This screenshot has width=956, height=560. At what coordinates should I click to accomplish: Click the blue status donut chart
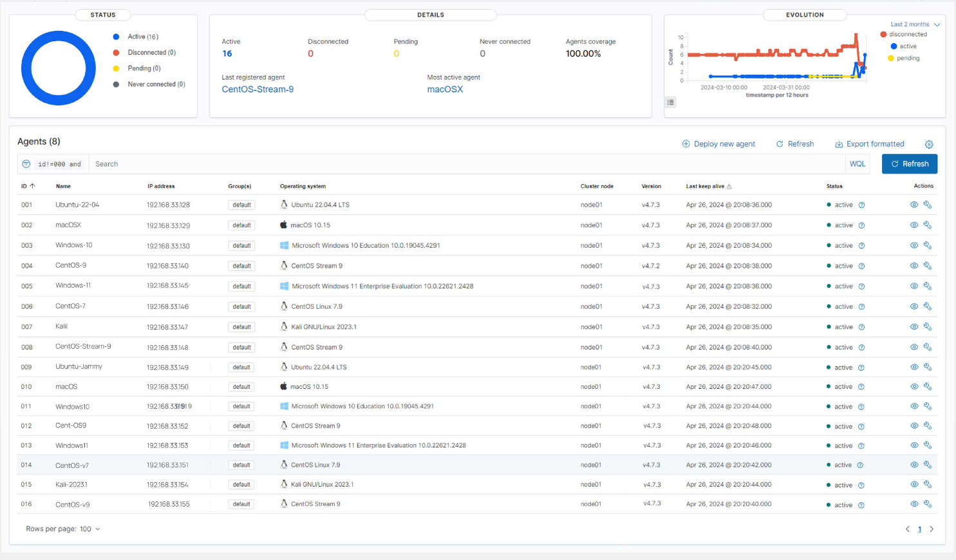[x=59, y=68]
